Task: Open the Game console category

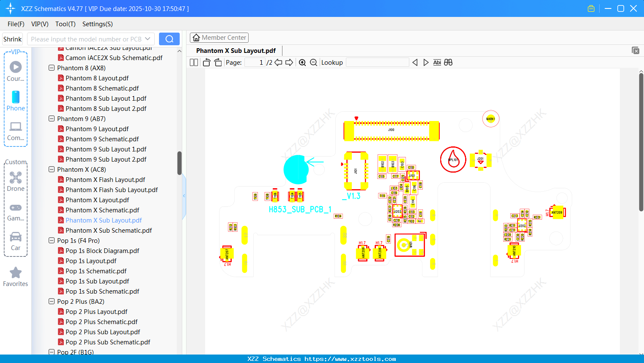Action: pyautogui.click(x=16, y=212)
